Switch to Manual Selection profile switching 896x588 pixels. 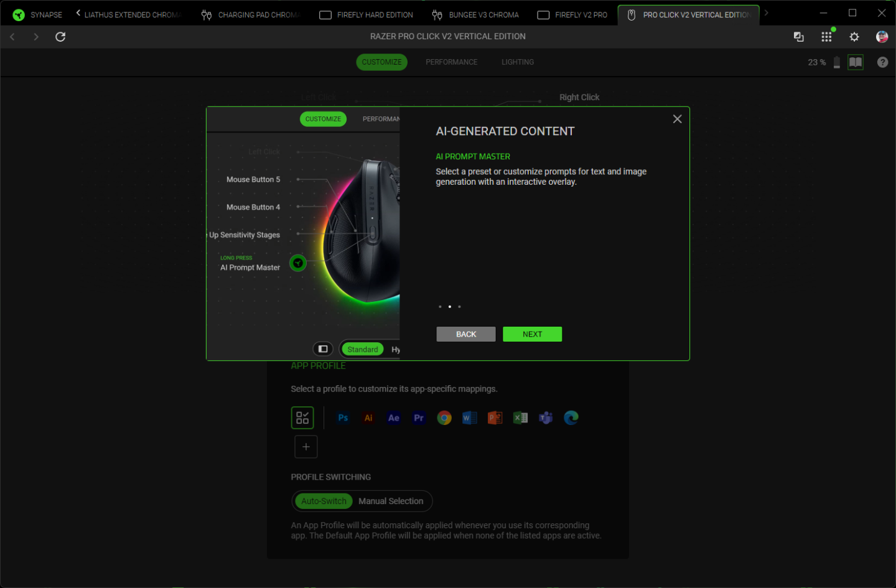coord(391,501)
